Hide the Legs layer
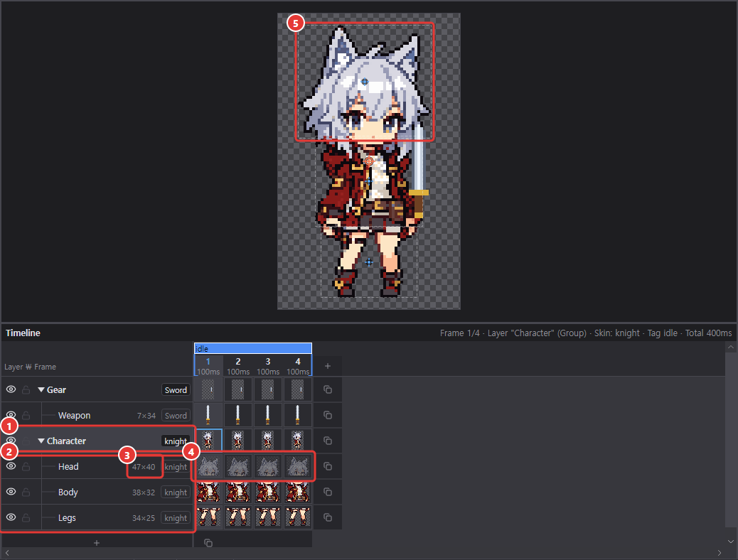Screen dimensions: 738x560 click(x=11, y=517)
